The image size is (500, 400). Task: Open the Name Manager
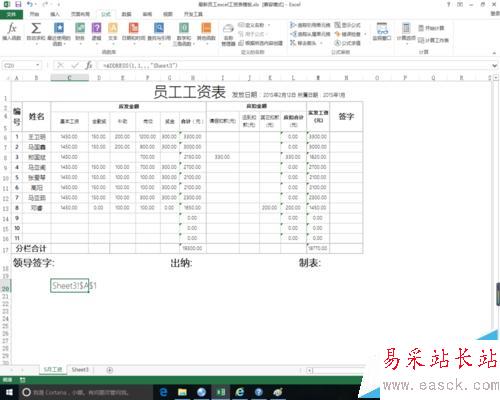228,34
